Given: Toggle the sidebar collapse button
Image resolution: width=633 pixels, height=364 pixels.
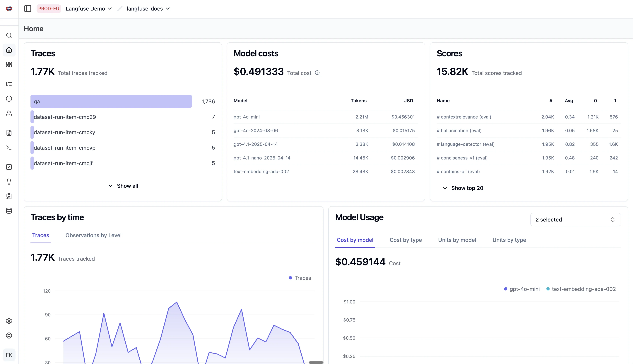Looking at the screenshot, I should pos(28,8).
